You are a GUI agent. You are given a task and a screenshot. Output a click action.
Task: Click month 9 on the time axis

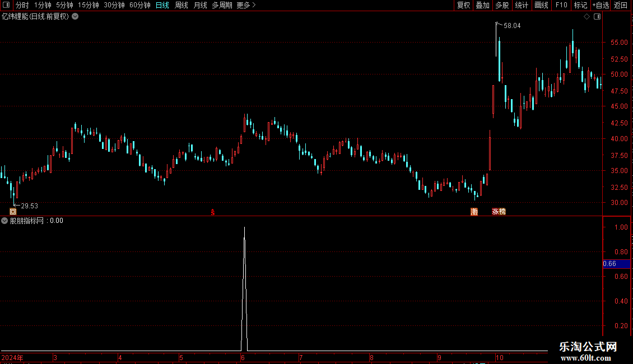439,358
